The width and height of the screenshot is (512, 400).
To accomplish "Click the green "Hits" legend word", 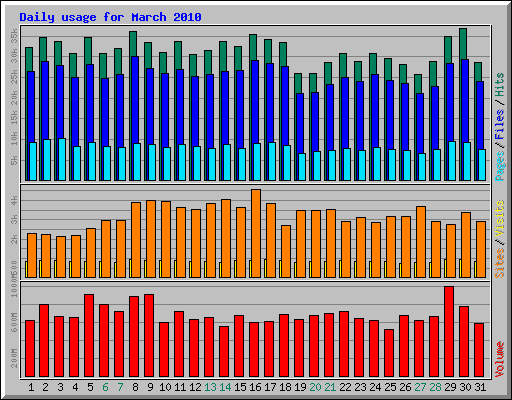I will coord(500,85).
